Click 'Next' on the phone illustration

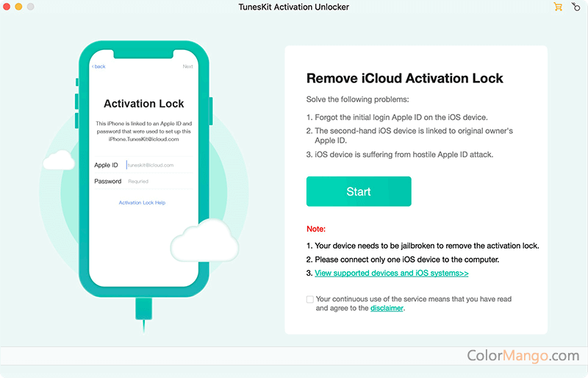point(187,66)
